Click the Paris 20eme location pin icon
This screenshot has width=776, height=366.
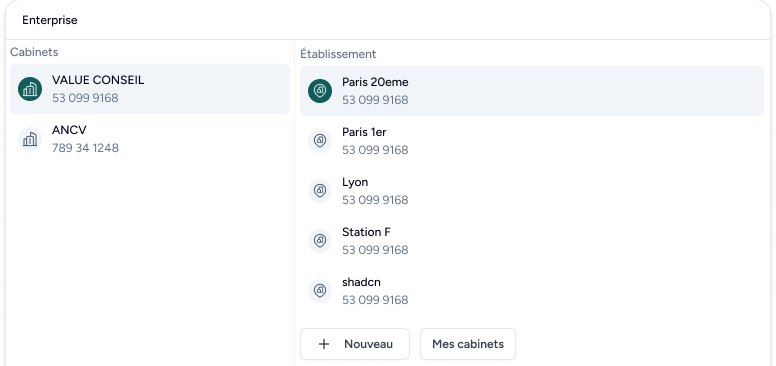320,91
